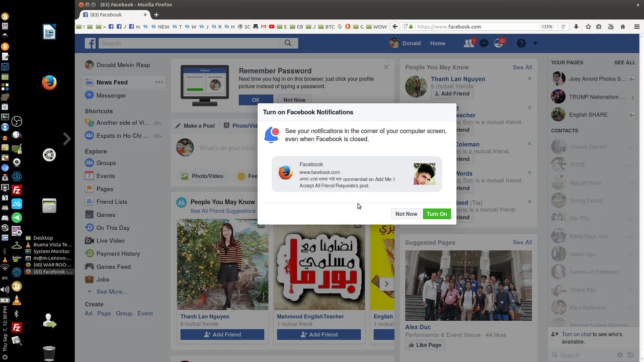
Task: Open Firefox hamburger menu
Action: (x=636, y=27)
